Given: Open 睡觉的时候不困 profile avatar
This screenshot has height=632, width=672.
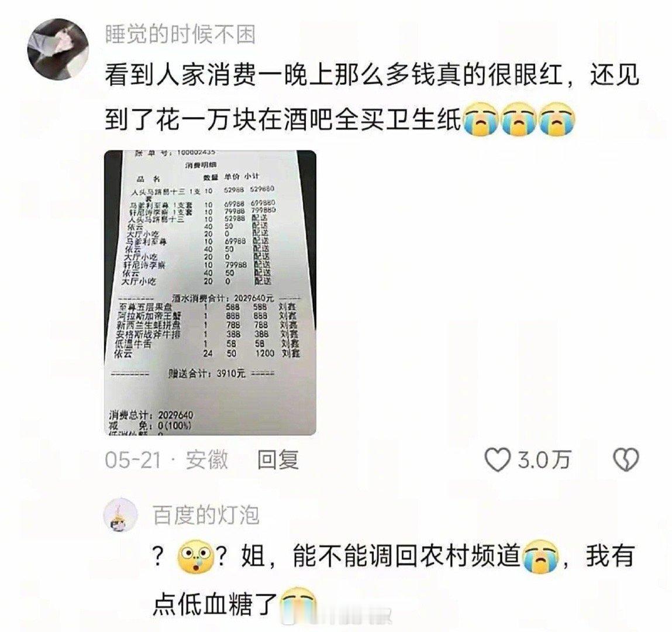Looking at the screenshot, I should (58, 49).
